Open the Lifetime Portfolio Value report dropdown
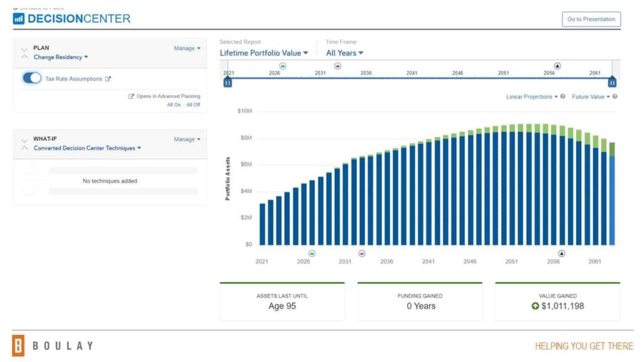Image resolution: width=644 pixels, height=362 pixels. pyautogui.click(x=264, y=53)
